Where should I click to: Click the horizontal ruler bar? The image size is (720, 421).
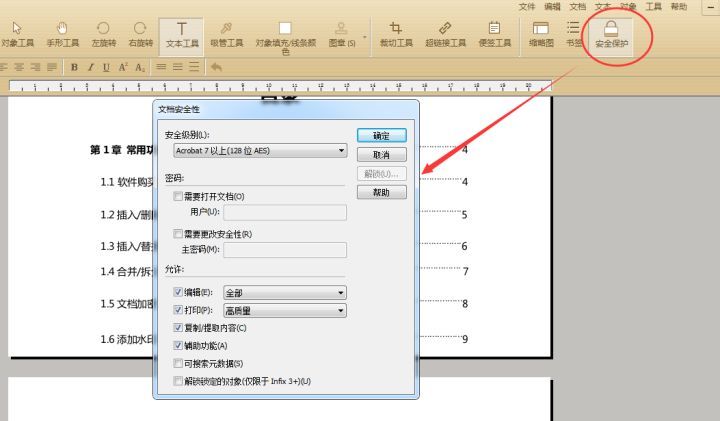pyautogui.click(x=280, y=86)
